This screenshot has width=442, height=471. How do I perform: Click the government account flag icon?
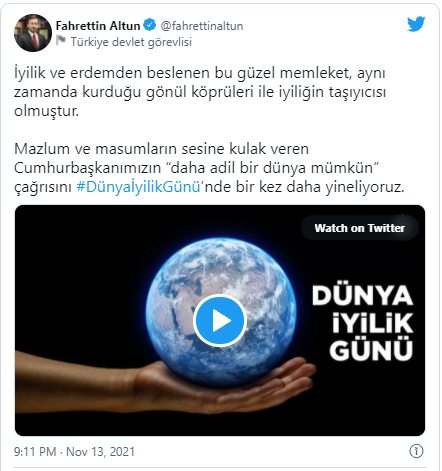(61, 41)
